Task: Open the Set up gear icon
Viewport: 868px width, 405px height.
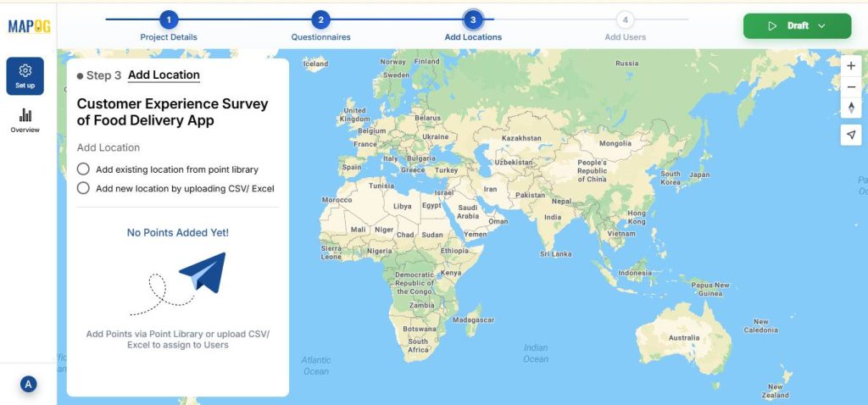Action: tap(25, 71)
